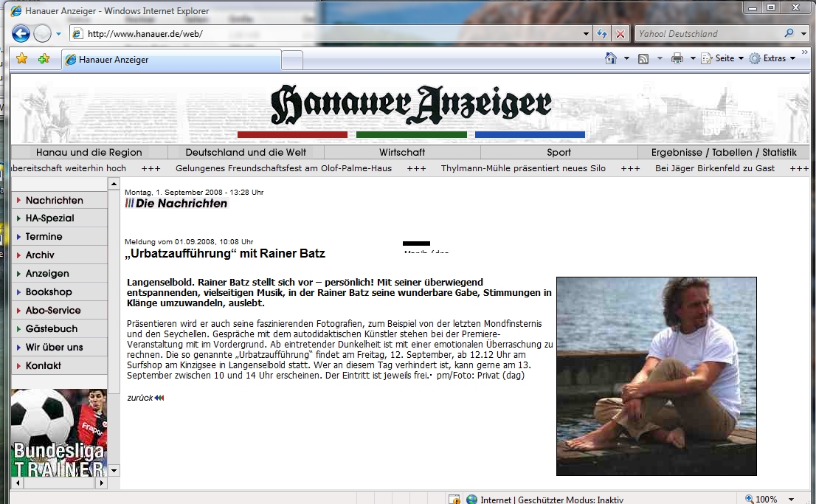The image size is (816, 504).
Task: Open the Seite menu
Action: coord(722,58)
